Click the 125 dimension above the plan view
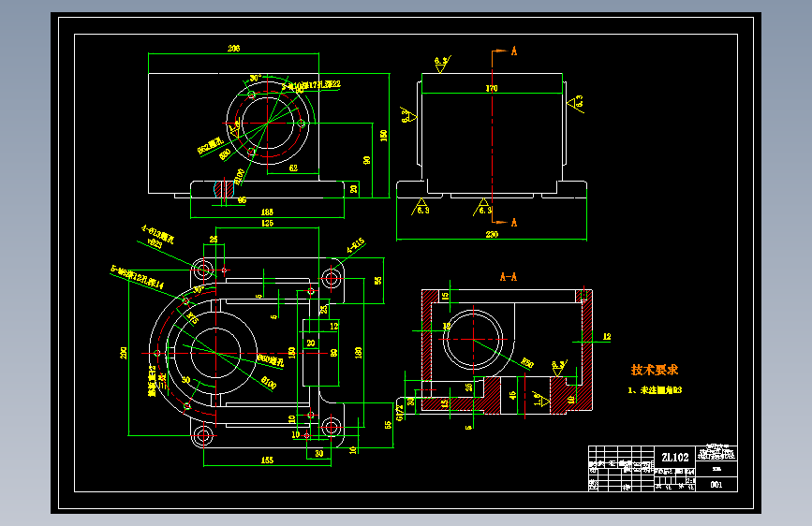The width and height of the screenshot is (812, 526). pos(267,223)
